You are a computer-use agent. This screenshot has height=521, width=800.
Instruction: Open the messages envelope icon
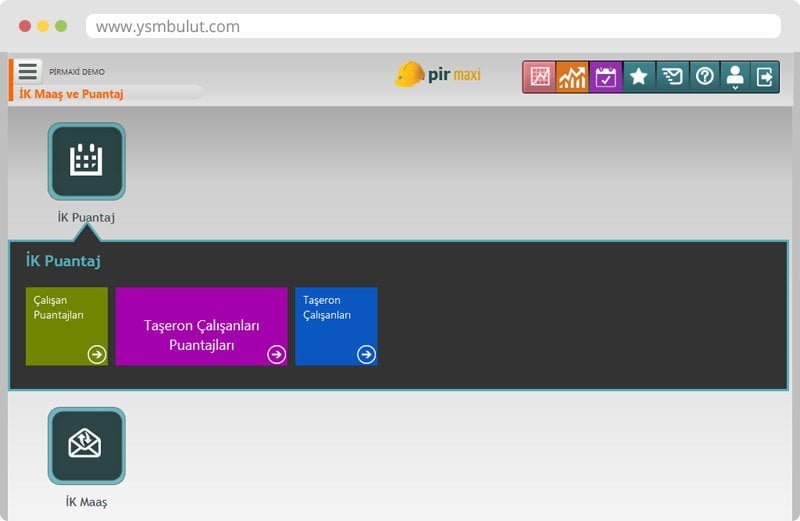click(x=672, y=77)
